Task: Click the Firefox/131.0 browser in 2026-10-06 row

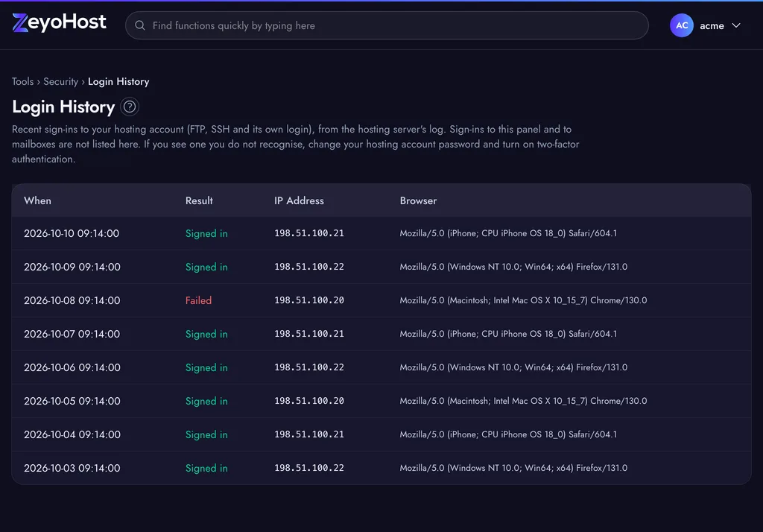Action: [513, 367]
